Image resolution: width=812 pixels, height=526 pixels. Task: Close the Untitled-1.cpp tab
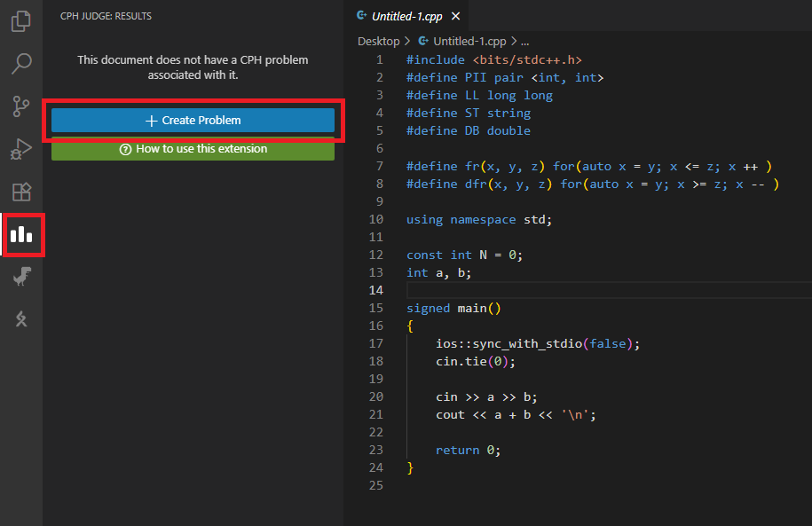[x=455, y=16]
